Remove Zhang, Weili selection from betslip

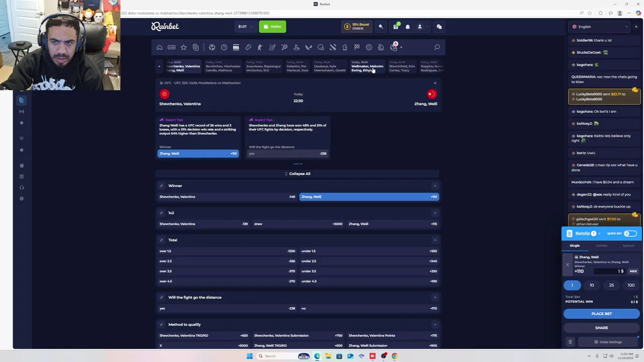567,264
